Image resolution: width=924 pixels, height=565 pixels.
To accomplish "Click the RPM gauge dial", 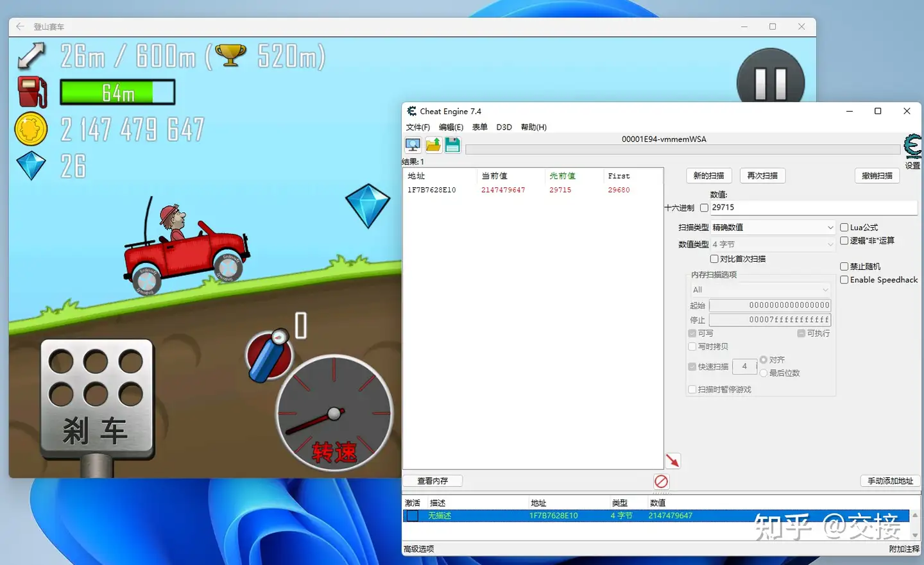I will [334, 413].
